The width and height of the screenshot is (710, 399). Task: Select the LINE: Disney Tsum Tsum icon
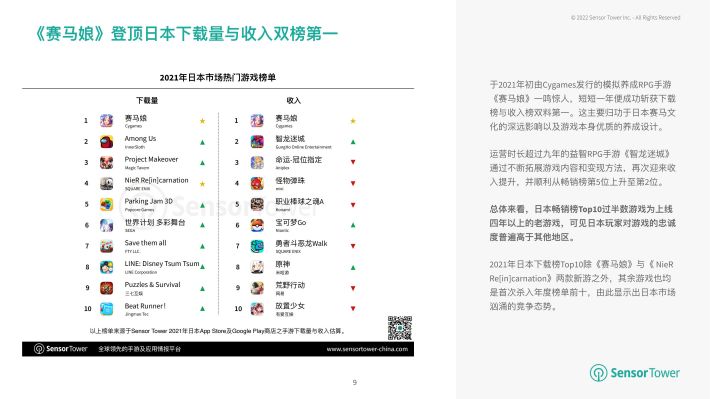click(106, 267)
